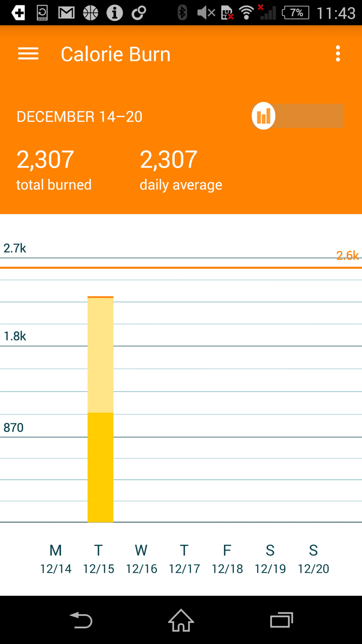The width and height of the screenshot is (362, 644).
Task: Tap the battery 7% indicator
Action: point(295,12)
